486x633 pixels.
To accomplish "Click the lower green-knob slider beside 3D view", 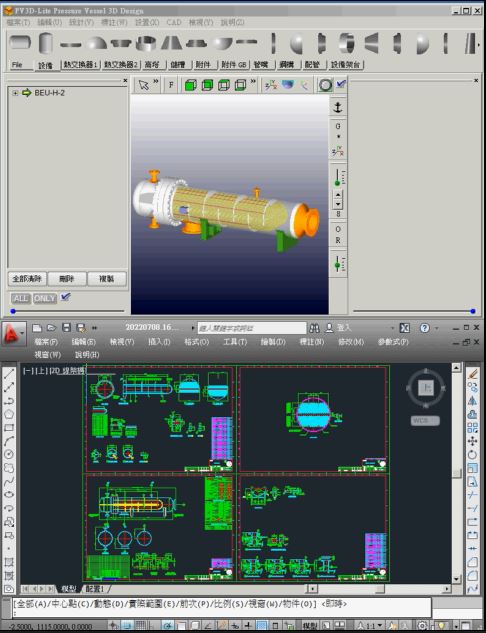I will click(x=338, y=264).
